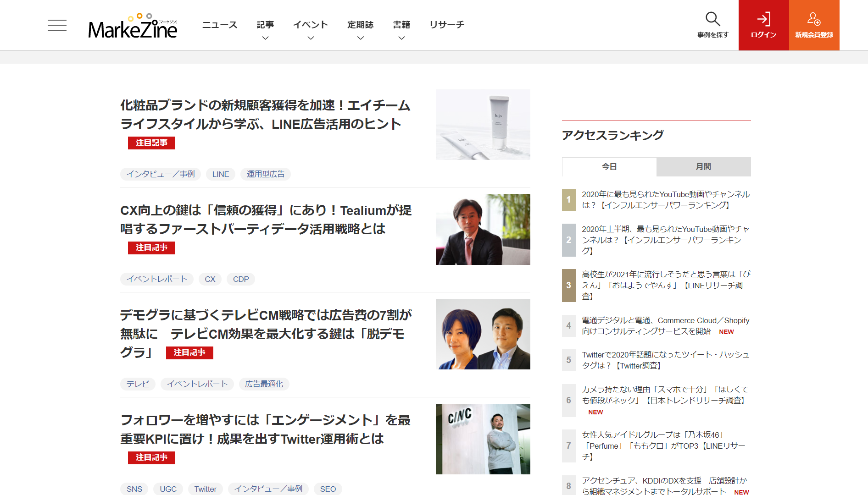Select the 運用型広告 tag
This screenshot has height=495, width=868.
pyautogui.click(x=266, y=174)
